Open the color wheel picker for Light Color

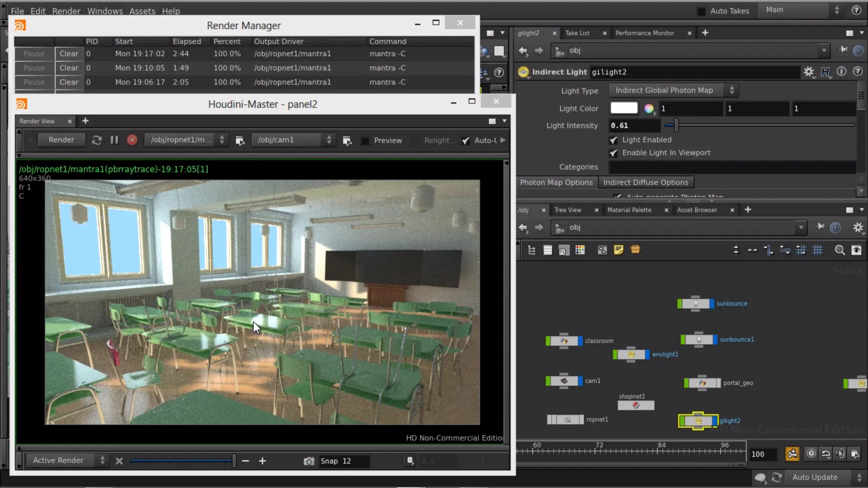pyautogui.click(x=649, y=108)
